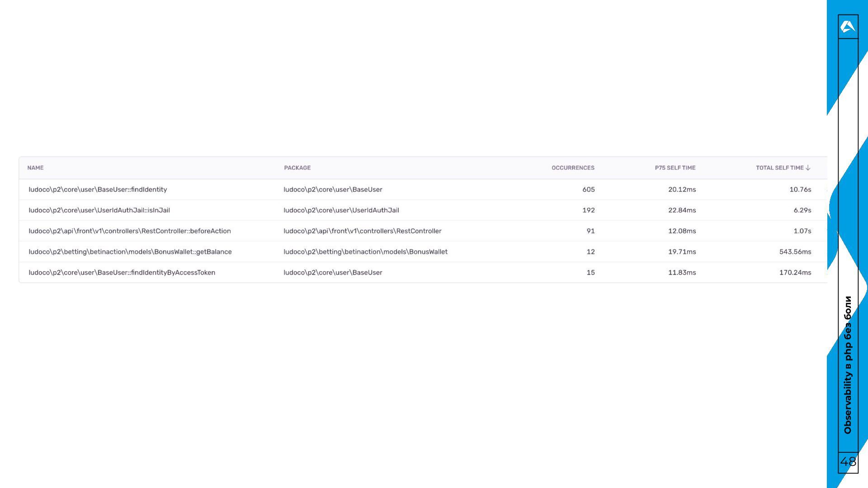
Task: Open BonusWallet::getBalance function name
Action: [130, 252]
